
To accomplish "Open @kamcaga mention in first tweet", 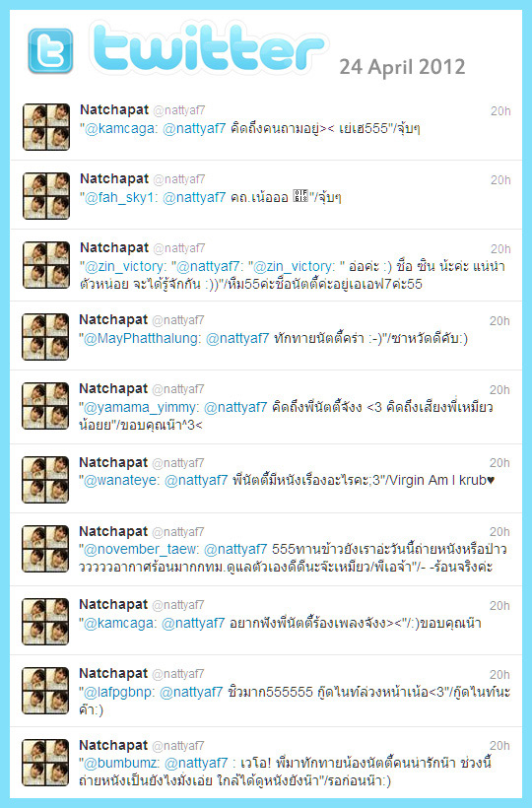I will click(121, 128).
